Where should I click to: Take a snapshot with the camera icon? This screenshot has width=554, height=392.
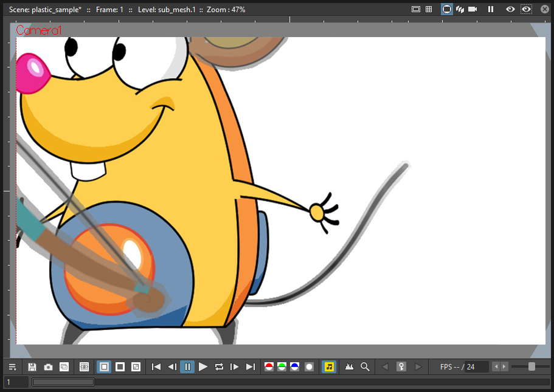[x=48, y=367]
